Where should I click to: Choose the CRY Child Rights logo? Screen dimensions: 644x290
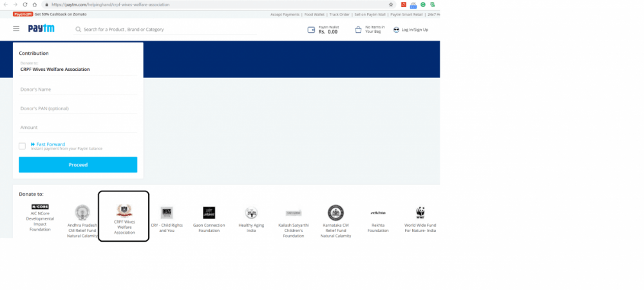click(167, 213)
